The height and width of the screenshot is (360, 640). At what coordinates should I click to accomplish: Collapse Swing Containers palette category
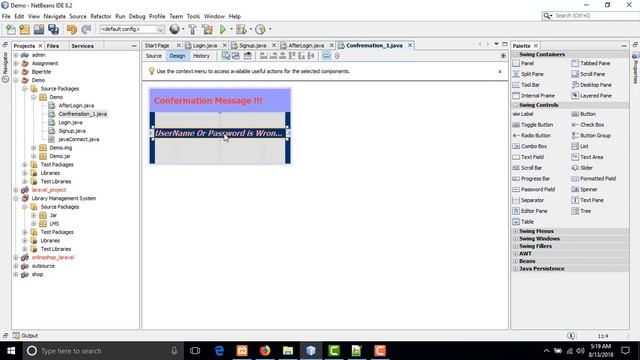click(x=516, y=54)
